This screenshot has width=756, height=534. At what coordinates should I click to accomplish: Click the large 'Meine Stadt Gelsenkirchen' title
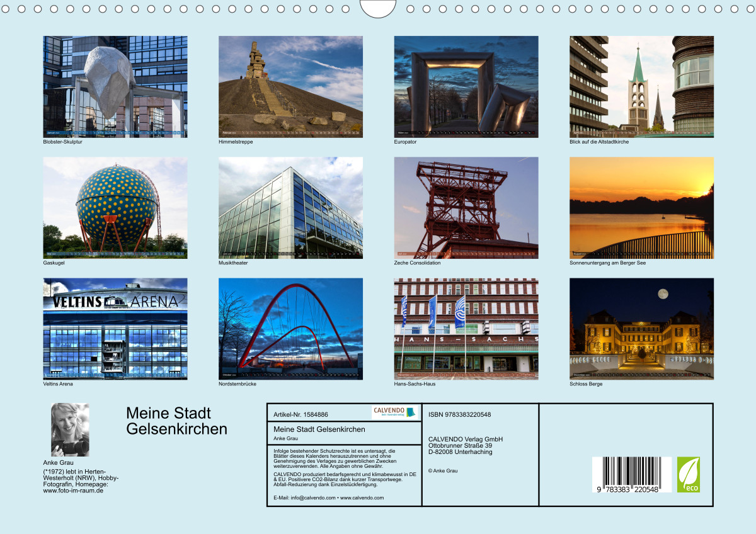(x=176, y=421)
